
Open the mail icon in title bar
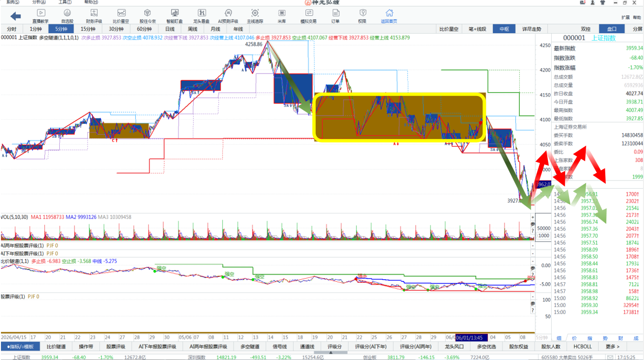(583, 2)
